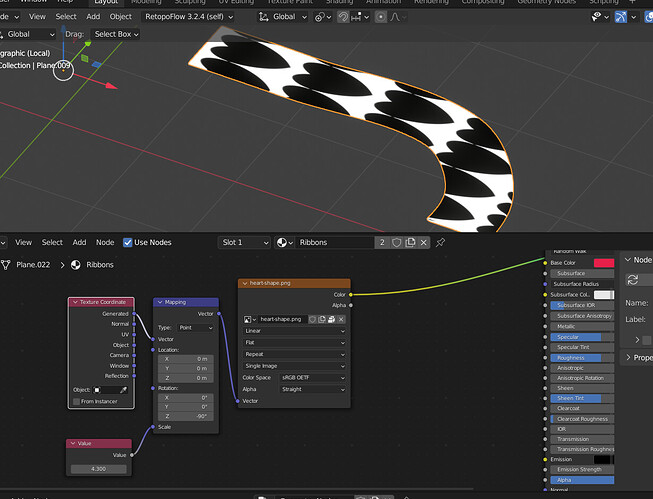Toggle the show gizmo button
Viewport: 653px width, 499px height.
pos(621,17)
